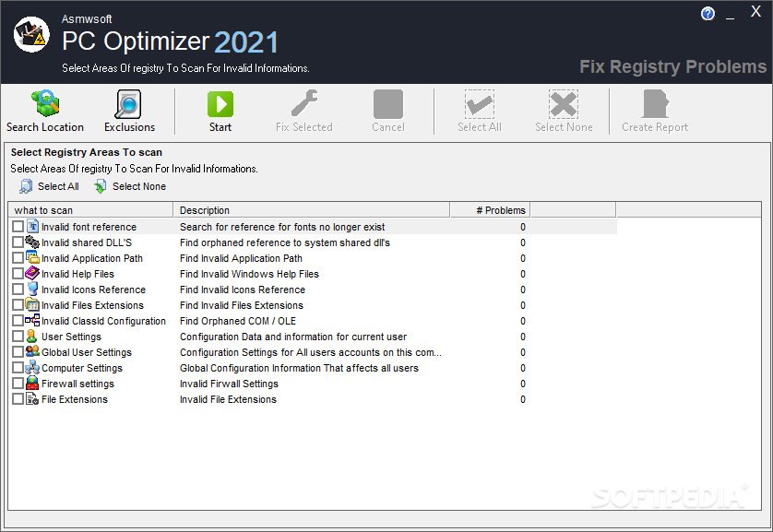This screenshot has width=773, height=532.
Task: Select the description 'Find Invalid Icons Reference'
Action: (x=243, y=290)
